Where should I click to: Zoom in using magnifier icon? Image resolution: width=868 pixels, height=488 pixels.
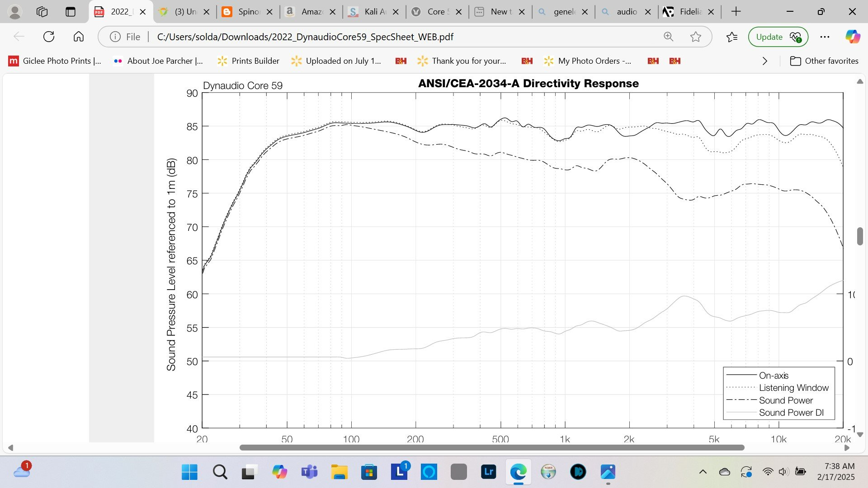point(669,37)
